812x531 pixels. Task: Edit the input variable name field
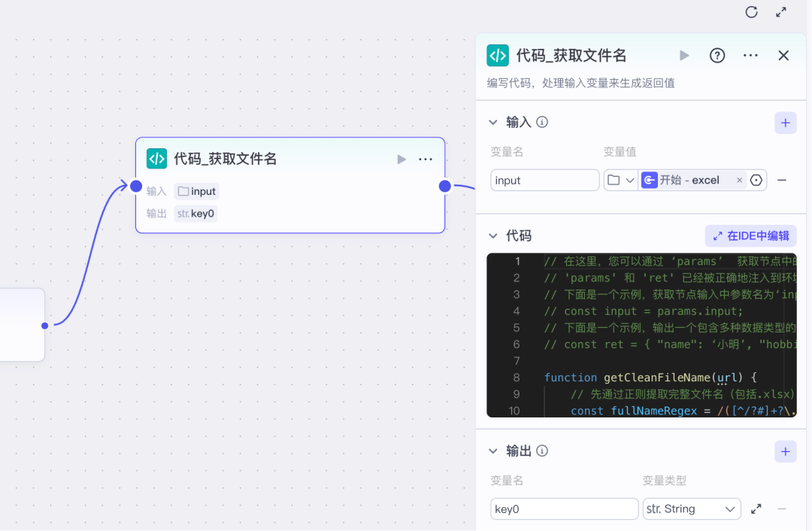pos(545,181)
